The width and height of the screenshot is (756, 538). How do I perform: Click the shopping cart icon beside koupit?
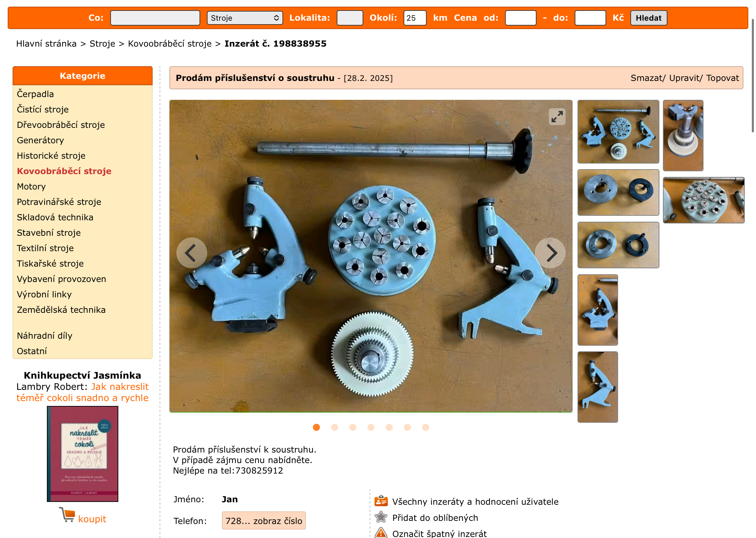point(67,515)
